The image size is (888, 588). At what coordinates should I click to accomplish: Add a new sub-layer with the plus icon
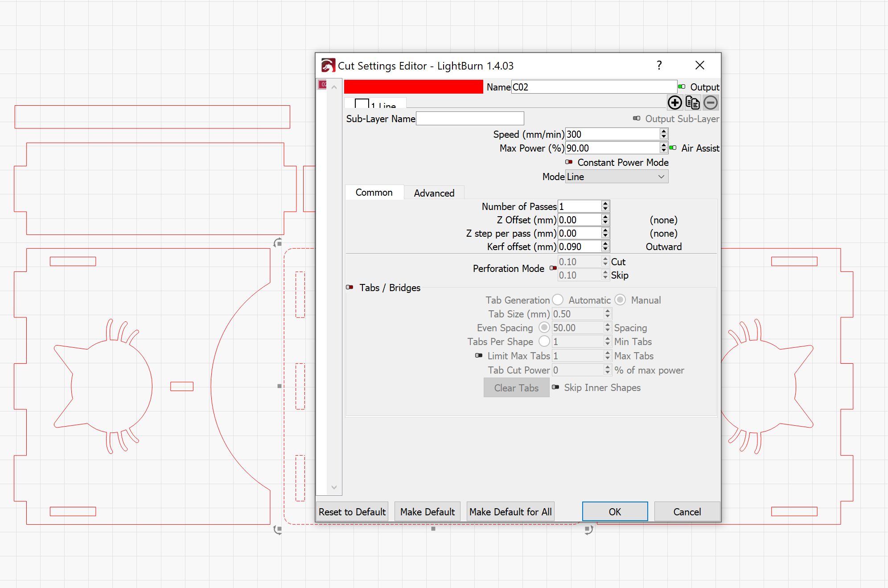(674, 102)
